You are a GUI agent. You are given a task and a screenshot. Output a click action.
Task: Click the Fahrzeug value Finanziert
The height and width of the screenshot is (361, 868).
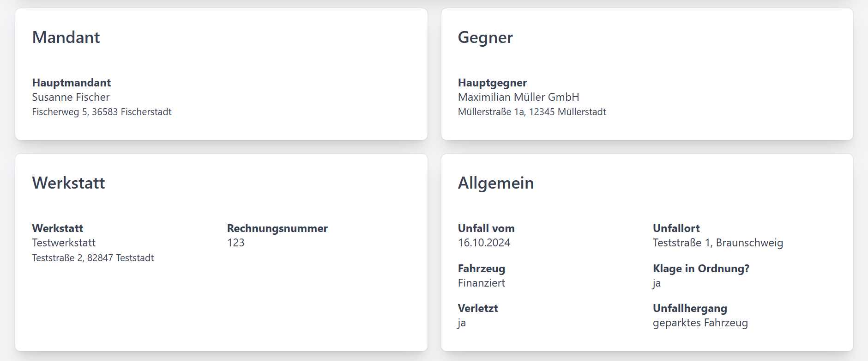481,283
